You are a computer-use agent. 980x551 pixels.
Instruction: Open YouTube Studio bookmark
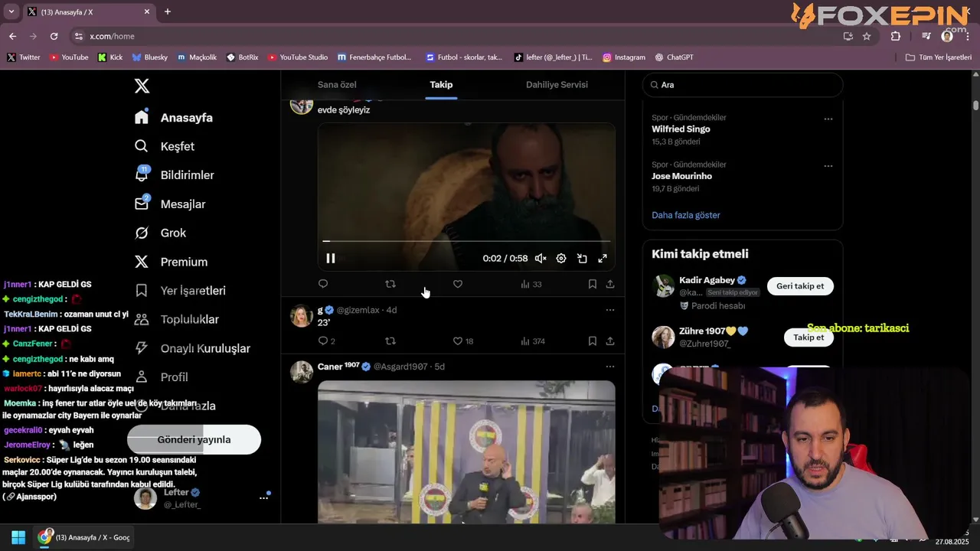point(298,57)
